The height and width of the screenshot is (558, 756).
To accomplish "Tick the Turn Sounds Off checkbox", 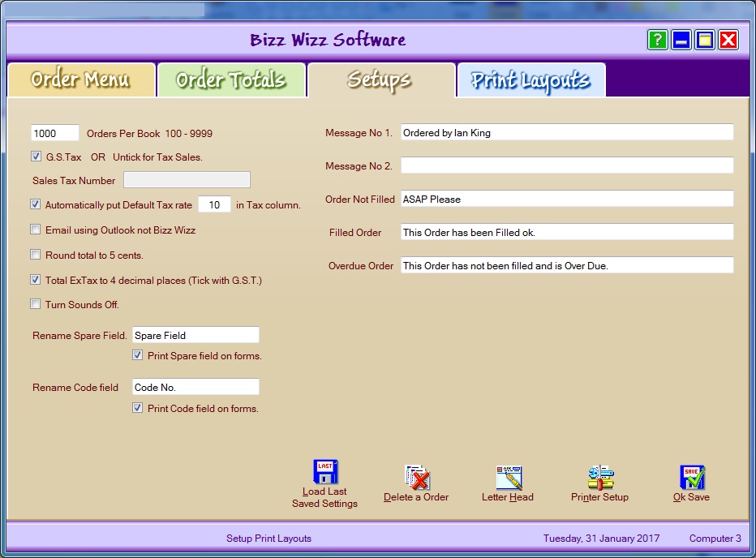I will 35,304.
